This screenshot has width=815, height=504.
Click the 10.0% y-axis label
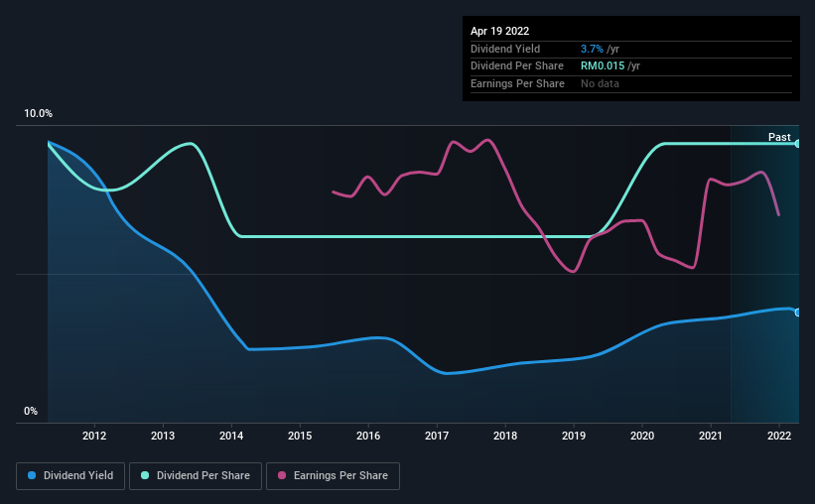coord(38,113)
